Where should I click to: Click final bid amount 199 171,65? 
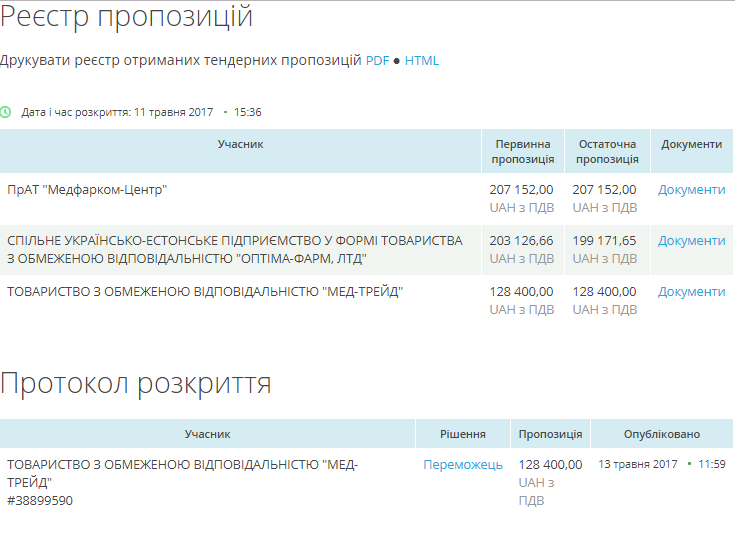click(604, 241)
